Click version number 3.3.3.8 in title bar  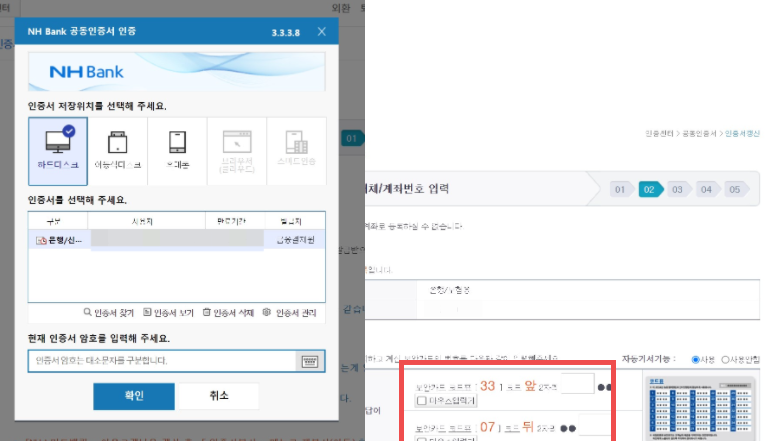(x=286, y=33)
